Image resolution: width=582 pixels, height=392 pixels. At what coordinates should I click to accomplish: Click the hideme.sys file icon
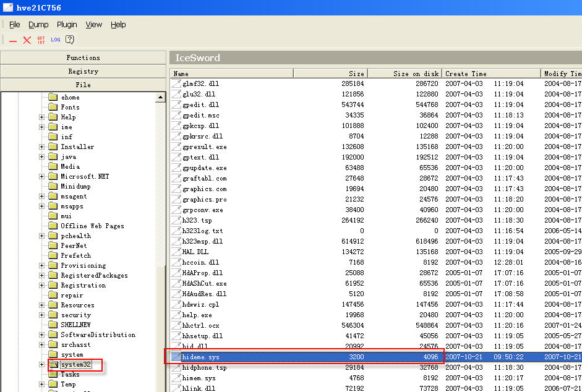pyautogui.click(x=176, y=357)
